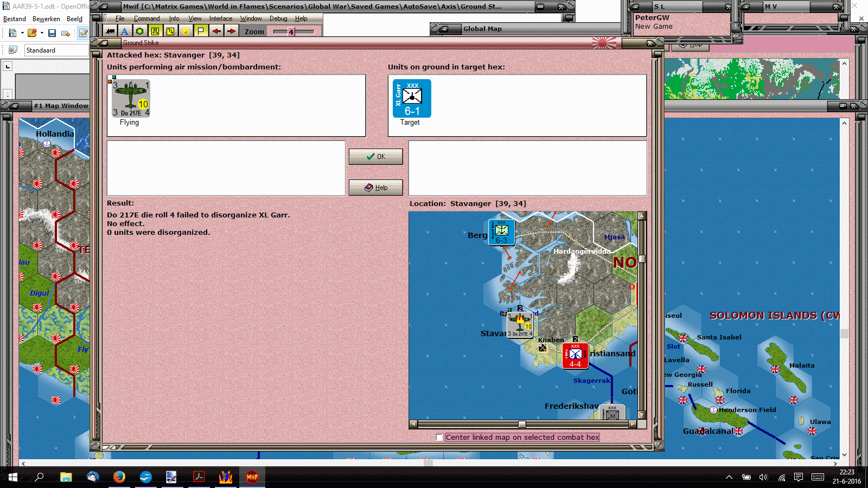Show hidden system tray icons chevron
The width and height of the screenshot is (868, 488).
(729, 477)
